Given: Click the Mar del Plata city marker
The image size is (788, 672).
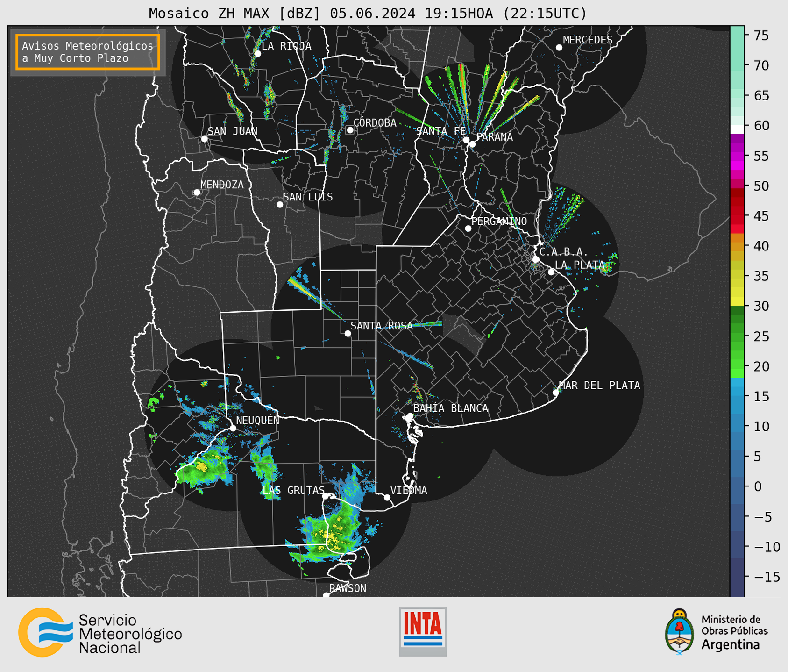Looking at the screenshot, I should (555, 393).
